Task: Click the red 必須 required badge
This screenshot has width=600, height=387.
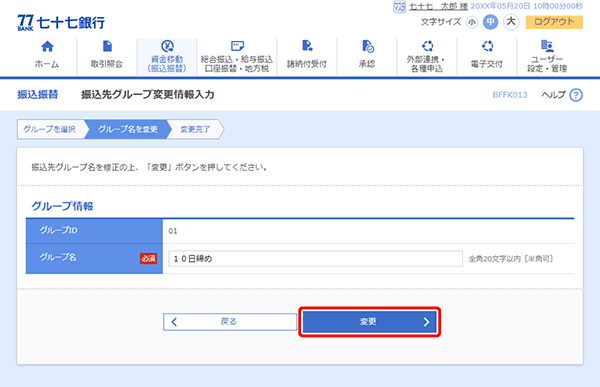Action: (x=148, y=259)
